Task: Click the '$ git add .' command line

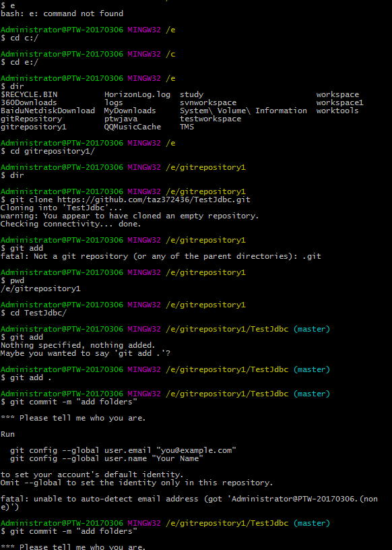Action: 26,377
